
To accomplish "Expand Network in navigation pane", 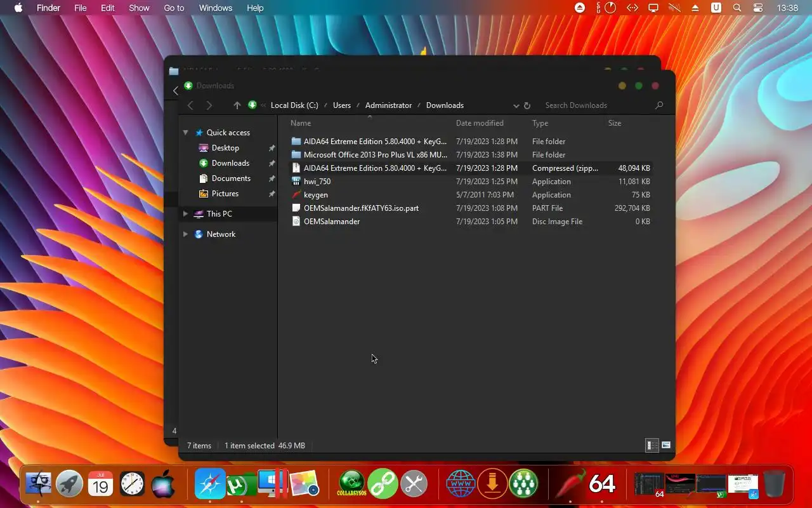I will coord(185,234).
